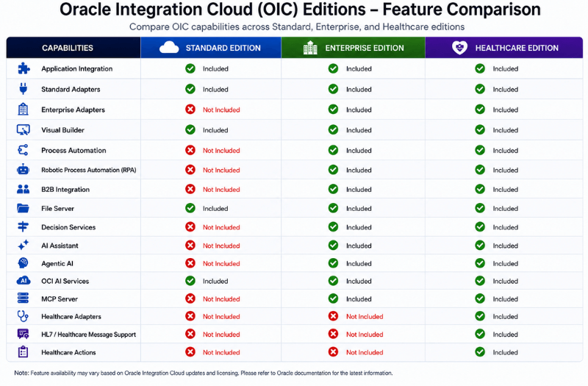This screenshot has height=386, width=588.
Task: Click the MCP Server stack icon
Action: [x=24, y=299]
